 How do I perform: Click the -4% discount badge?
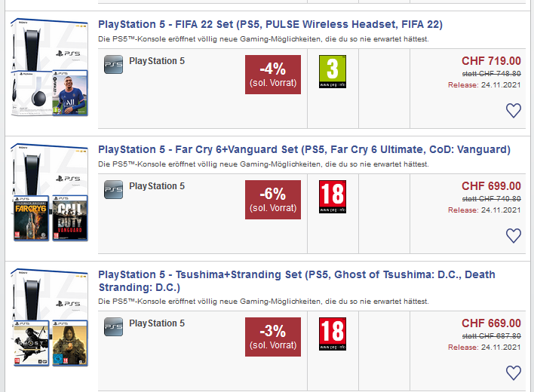point(273,75)
